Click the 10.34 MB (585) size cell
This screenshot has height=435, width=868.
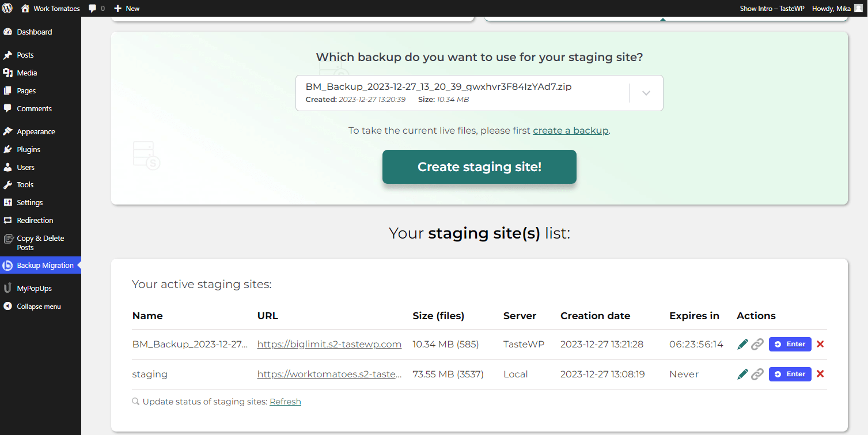[x=446, y=345]
